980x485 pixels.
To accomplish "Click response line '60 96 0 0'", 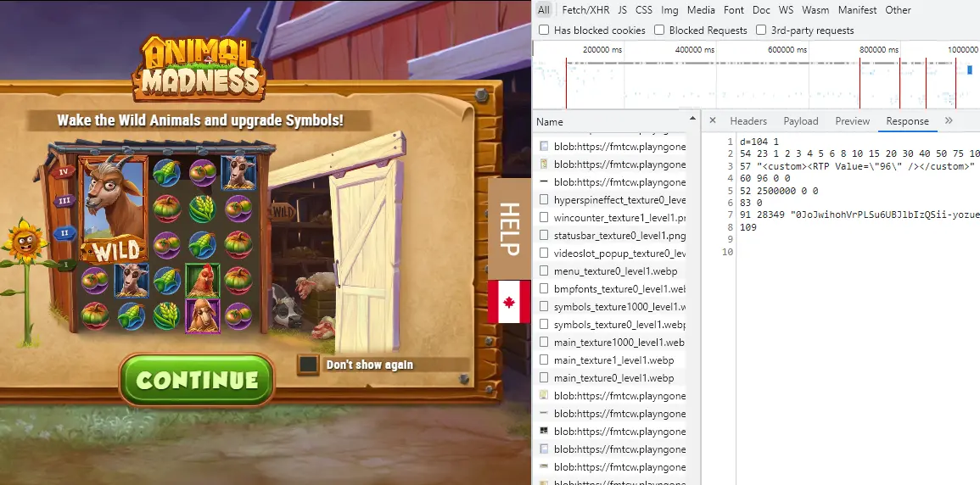I will click(x=764, y=179).
